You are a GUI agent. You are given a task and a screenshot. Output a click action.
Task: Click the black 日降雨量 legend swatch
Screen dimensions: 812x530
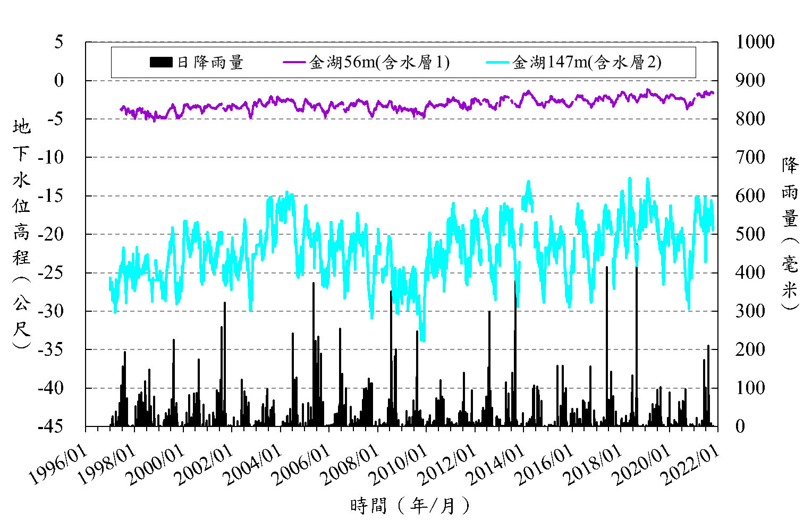pyautogui.click(x=160, y=63)
